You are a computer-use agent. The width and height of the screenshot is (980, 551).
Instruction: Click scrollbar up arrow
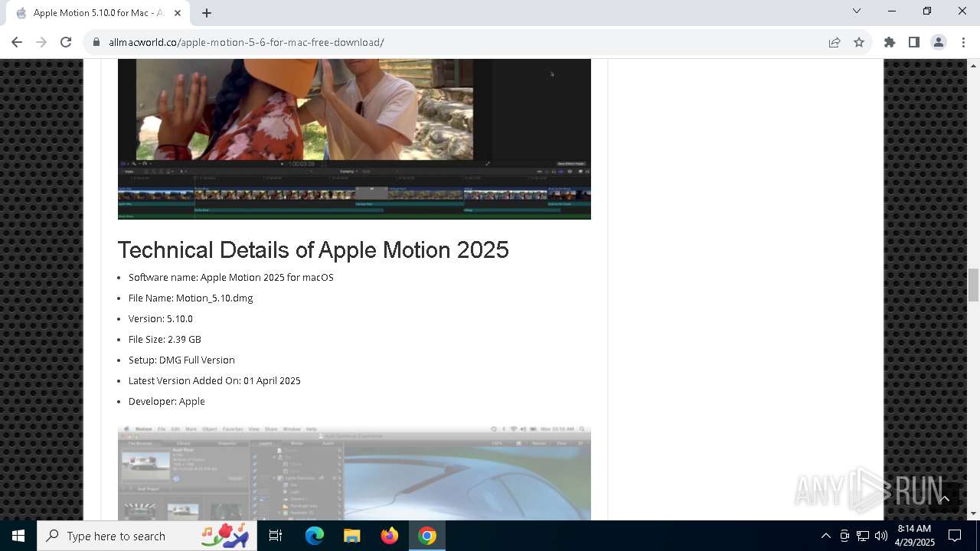[x=973, y=65]
